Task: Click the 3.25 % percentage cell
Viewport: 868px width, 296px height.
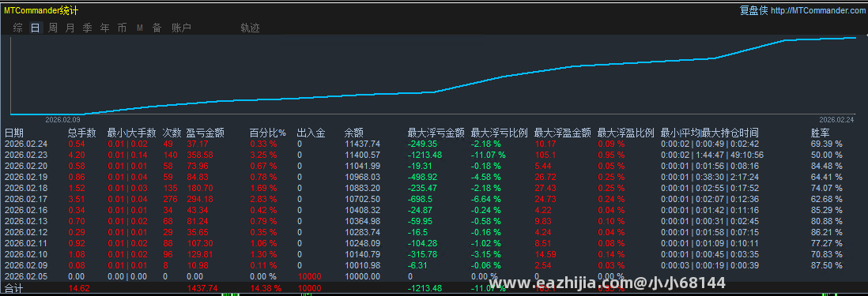Action: [x=263, y=155]
